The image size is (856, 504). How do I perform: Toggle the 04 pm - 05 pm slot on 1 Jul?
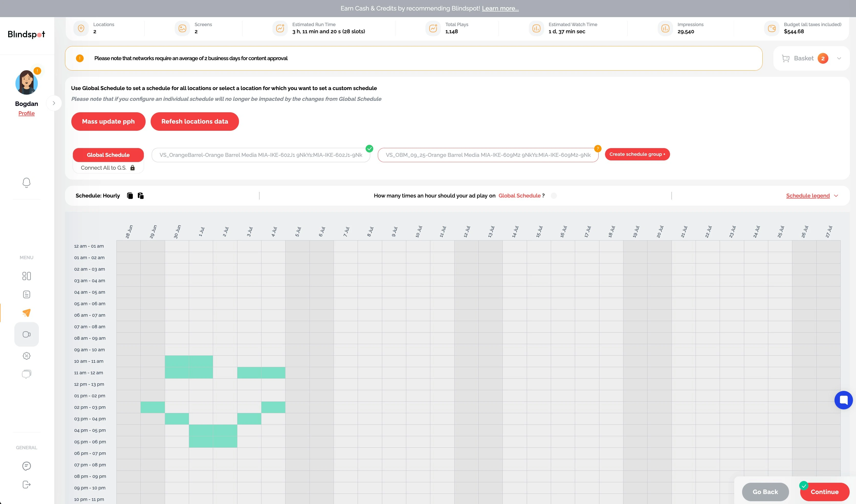coord(201,430)
